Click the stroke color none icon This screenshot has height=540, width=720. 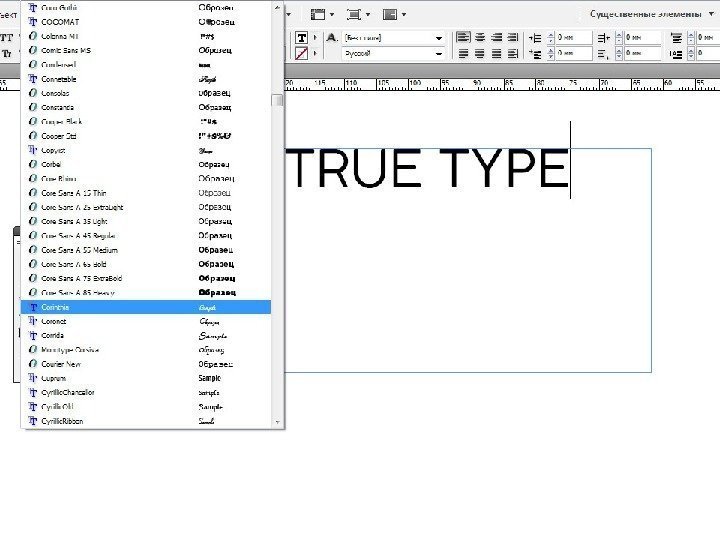[x=301, y=54]
